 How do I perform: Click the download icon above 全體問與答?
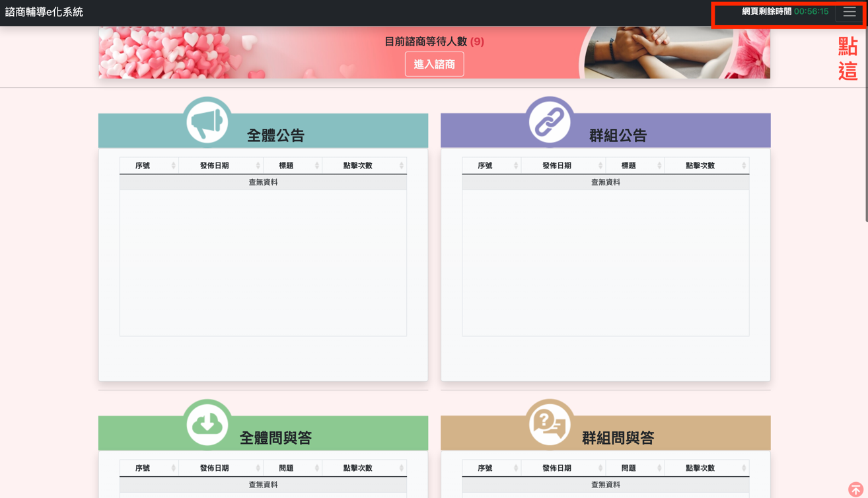pos(207,423)
